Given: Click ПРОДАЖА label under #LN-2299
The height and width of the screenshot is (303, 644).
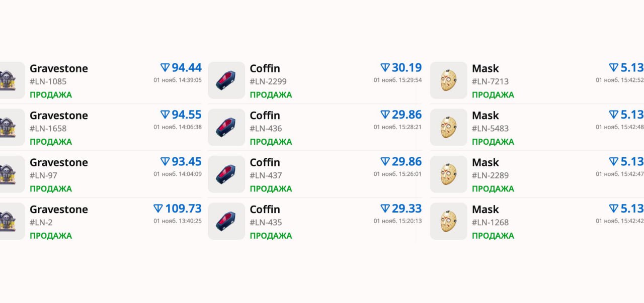Looking at the screenshot, I should (x=271, y=95).
